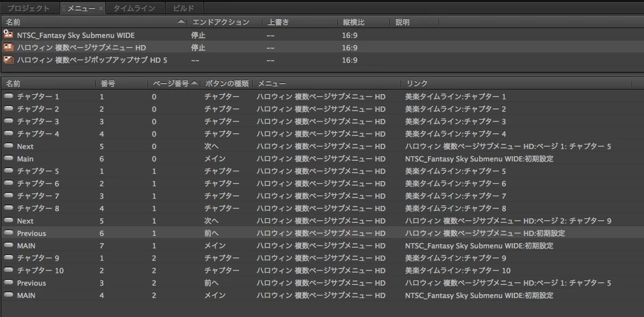Switch to the ビルド tab

tap(184, 8)
